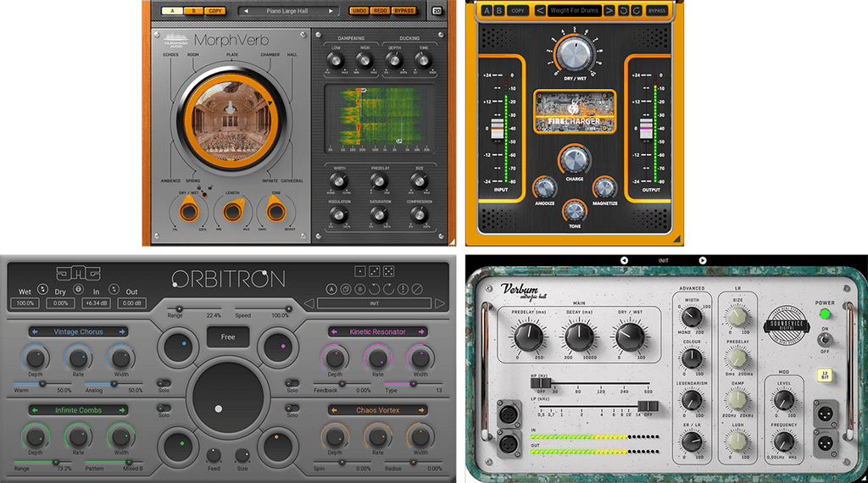The image size is (868, 483).
Task: Toggle Solo for Orbitron's pink Kinetic Resonator orbit
Action: coord(292,383)
